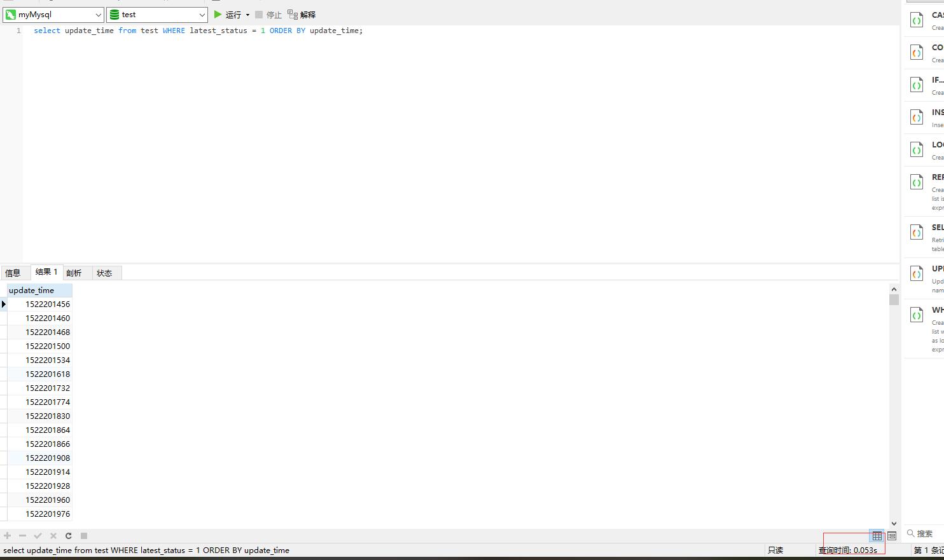Click the results scrollbar up arrow
Image resolution: width=944 pixels, height=560 pixels.
894,289
